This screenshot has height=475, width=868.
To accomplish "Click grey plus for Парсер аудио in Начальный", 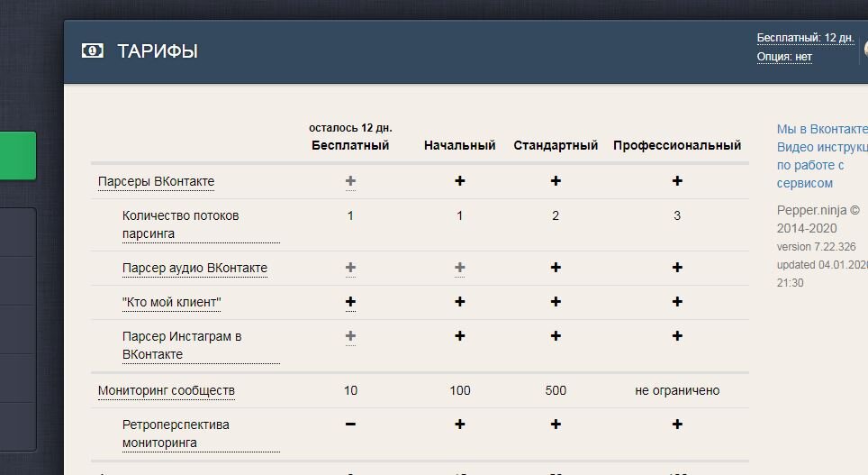I will point(460,268).
